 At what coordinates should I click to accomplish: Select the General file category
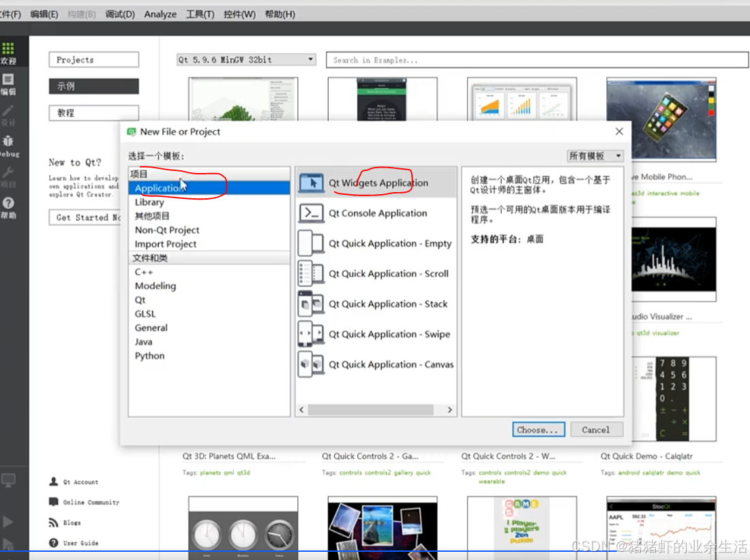(209, 328)
